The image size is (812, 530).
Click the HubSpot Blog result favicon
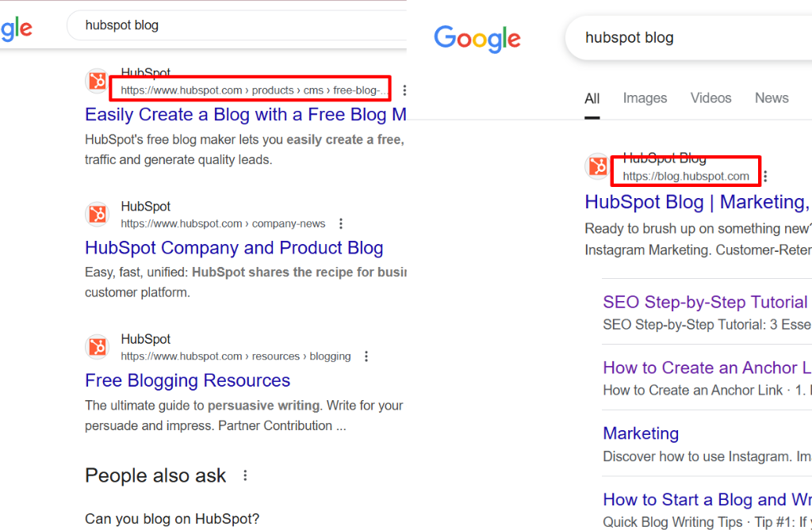pos(598,167)
